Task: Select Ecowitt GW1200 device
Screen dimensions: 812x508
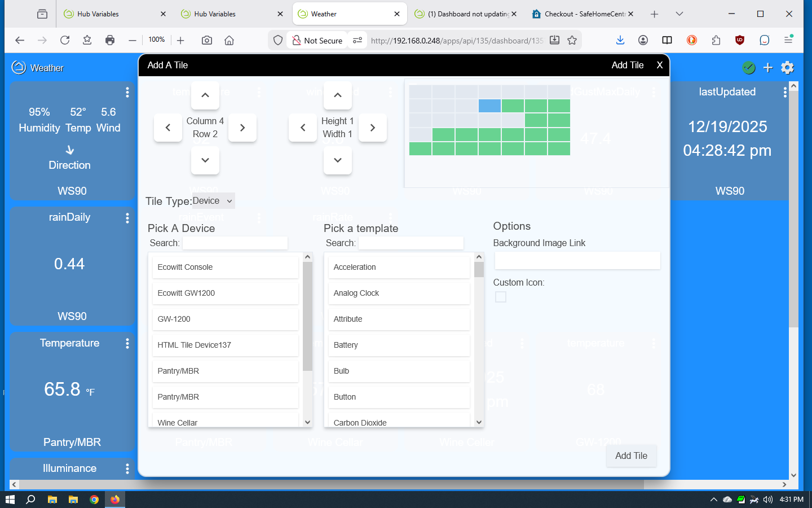Action: tap(225, 293)
